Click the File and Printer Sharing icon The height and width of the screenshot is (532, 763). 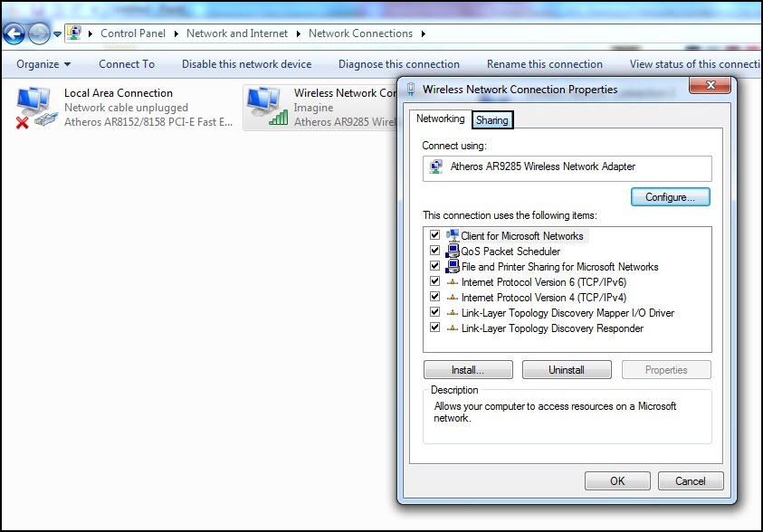click(453, 266)
